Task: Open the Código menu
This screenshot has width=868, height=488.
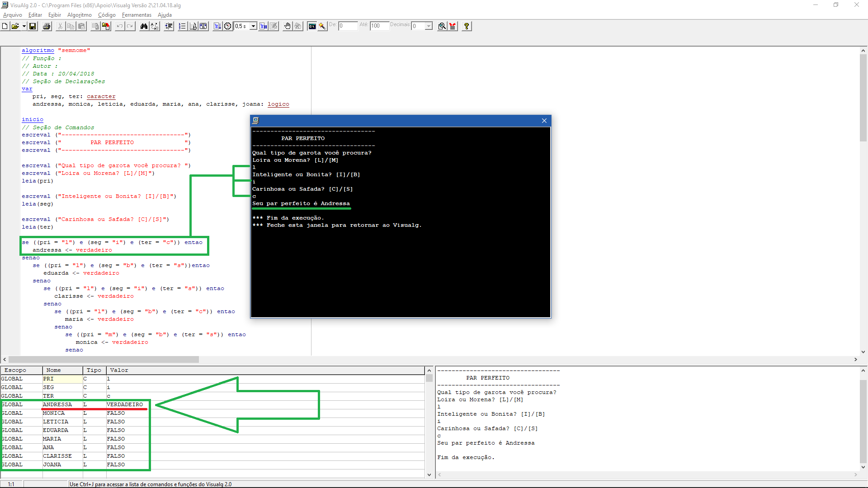Action: coord(107,15)
